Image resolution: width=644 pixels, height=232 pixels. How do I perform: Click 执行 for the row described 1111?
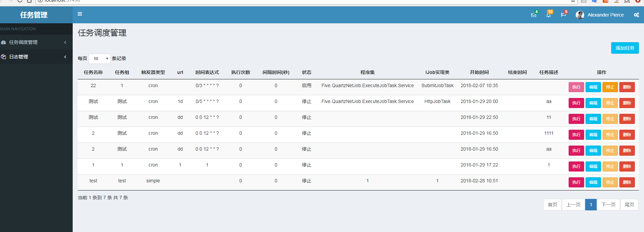coord(576,135)
